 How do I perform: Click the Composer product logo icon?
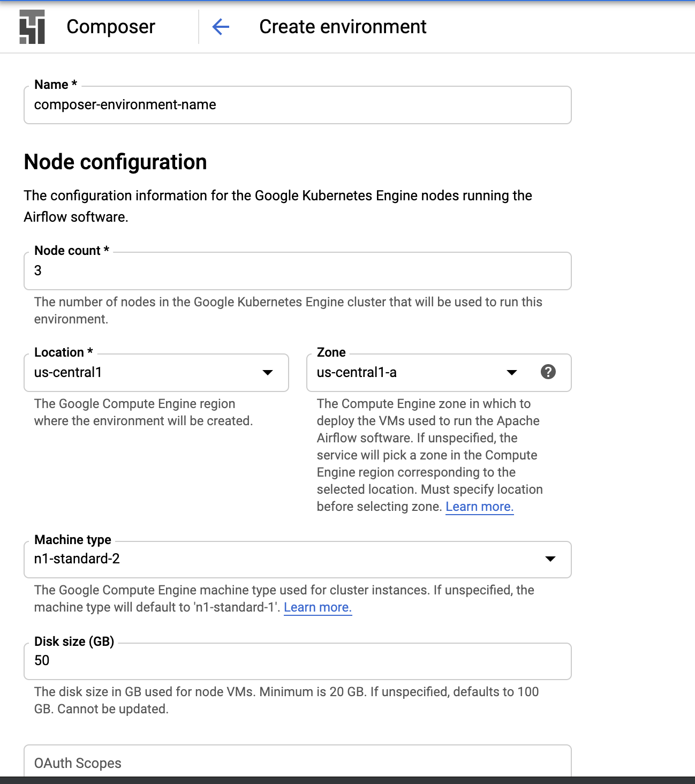coord(32,27)
